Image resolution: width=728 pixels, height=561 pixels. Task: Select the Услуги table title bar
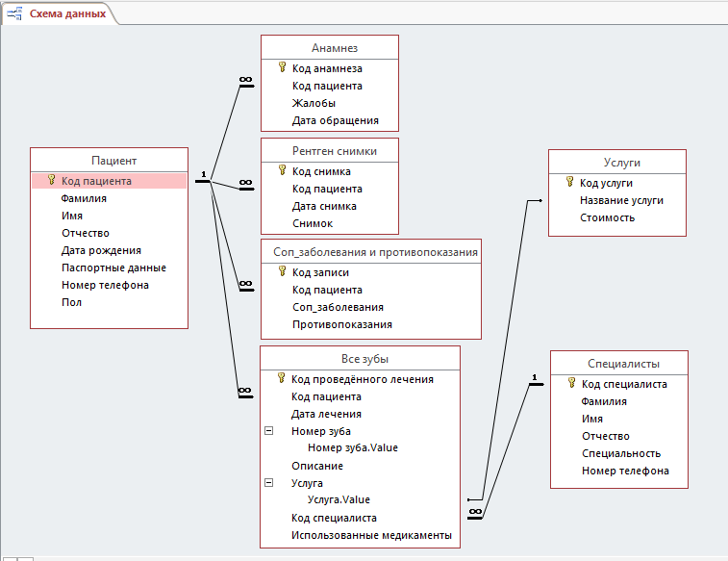tap(617, 163)
